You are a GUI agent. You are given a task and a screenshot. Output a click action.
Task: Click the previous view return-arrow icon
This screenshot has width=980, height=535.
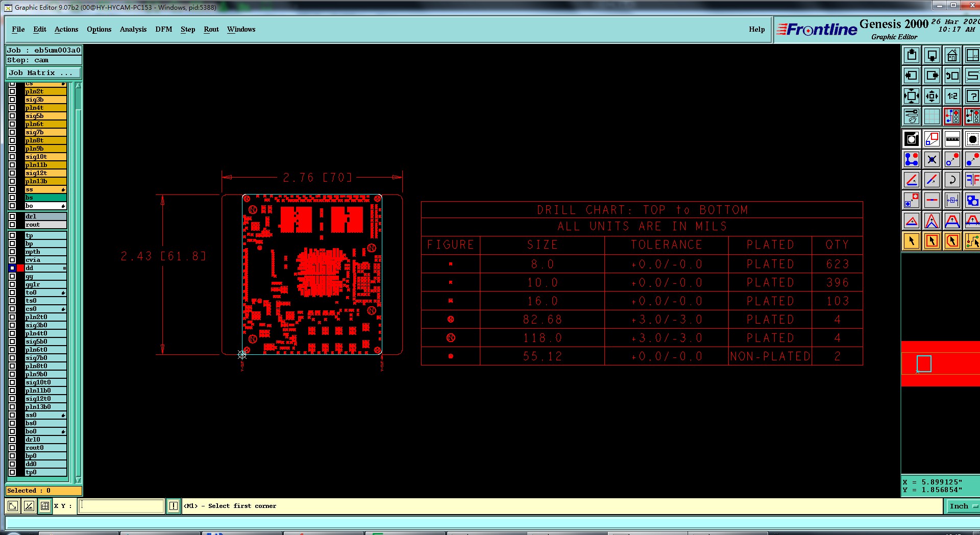click(x=952, y=76)
